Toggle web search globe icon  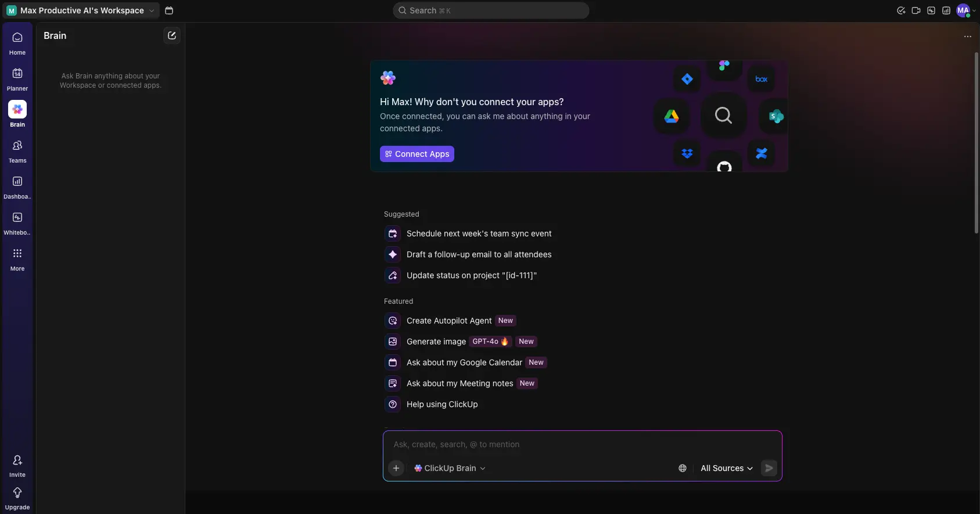point(683,468)
